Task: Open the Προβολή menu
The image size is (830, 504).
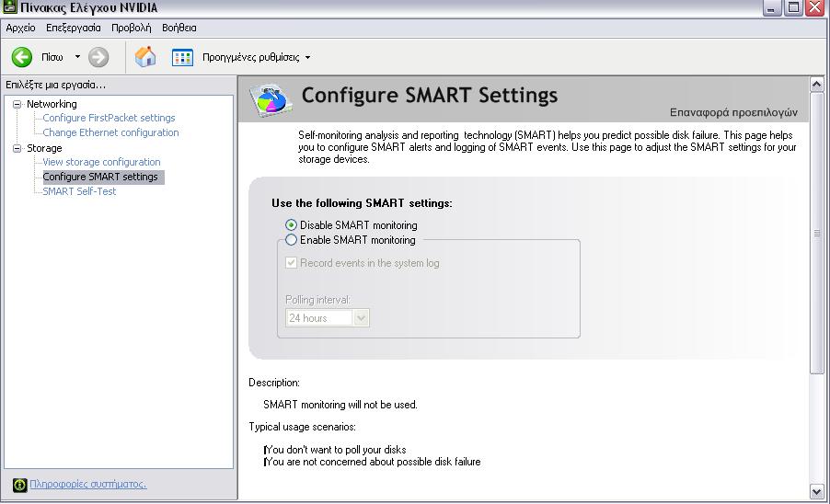Action: [132, 28]
